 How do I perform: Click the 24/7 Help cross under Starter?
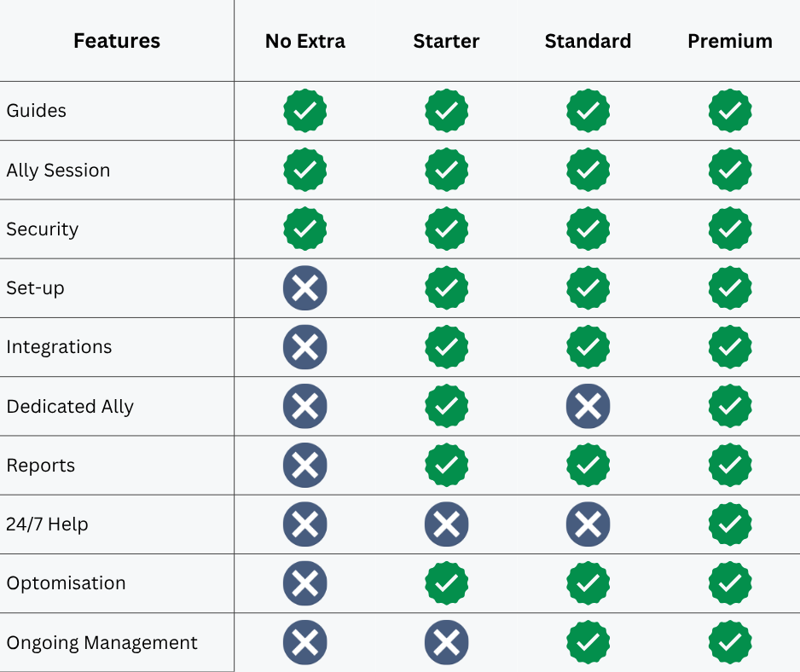(446, 524)
